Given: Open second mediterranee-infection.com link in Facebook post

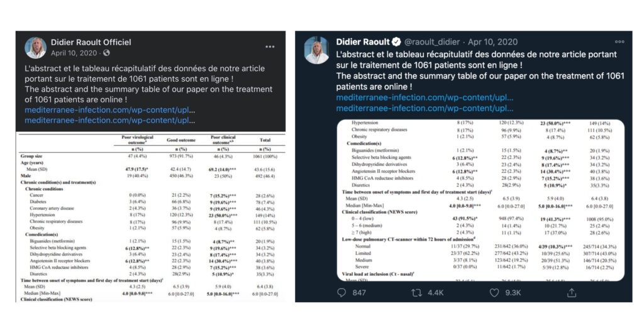Looking at the screenshot, I should [109, 120].
